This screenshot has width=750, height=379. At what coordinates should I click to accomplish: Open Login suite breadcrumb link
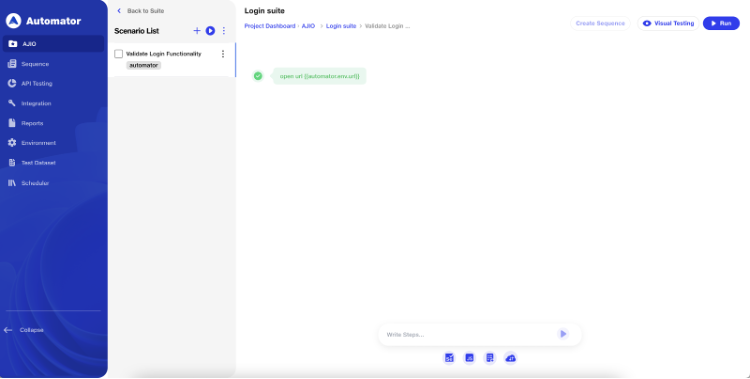pos(341,26)
